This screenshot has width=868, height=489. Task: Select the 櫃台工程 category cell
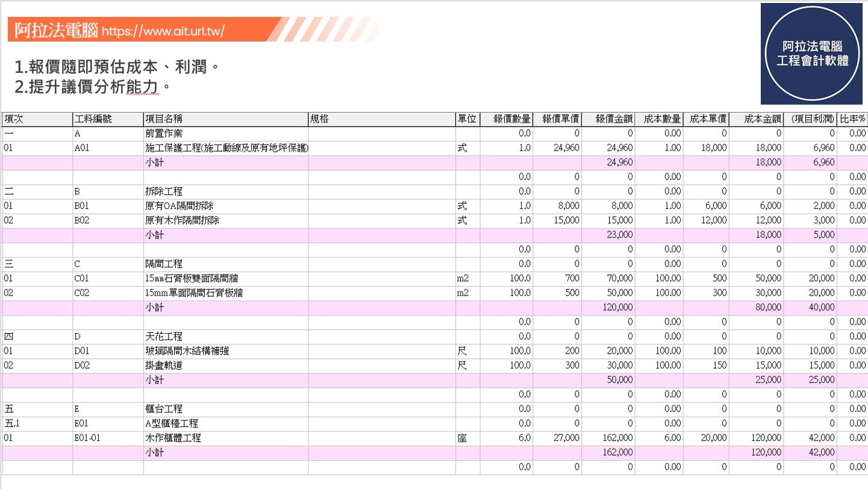(226, 409)
